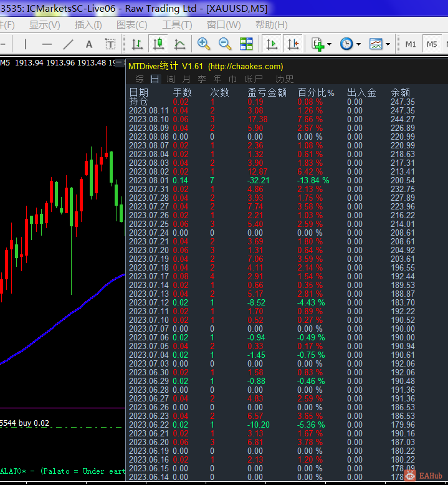This screenshot has height=485, width=448.
Task: Click the 持仓 open position row label
Action: 138,101
